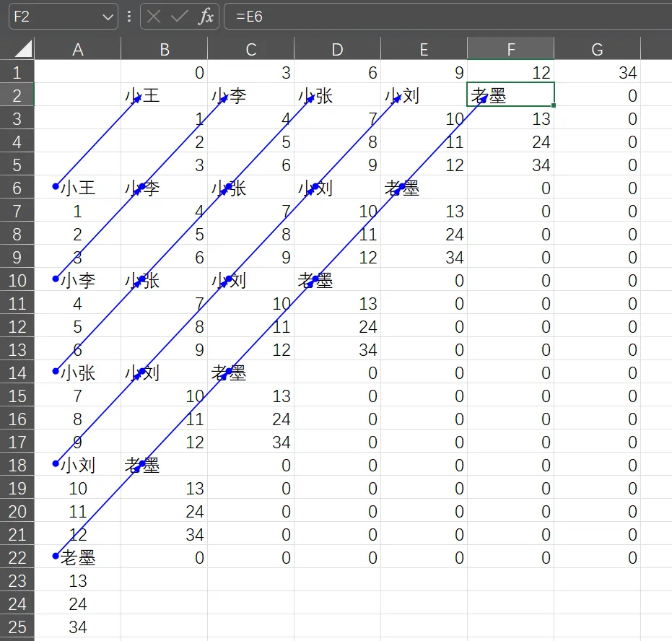Image resolution: width=672 pixels, height=641 pixels.
Task: Click cell G1 containing 34
Action: point(597,72)
